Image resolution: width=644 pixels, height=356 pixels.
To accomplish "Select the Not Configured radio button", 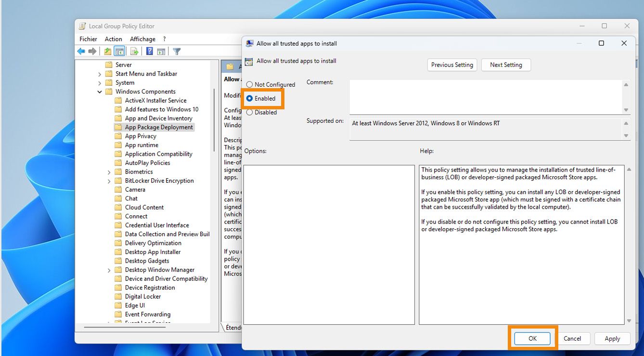I will pos(249,84).
